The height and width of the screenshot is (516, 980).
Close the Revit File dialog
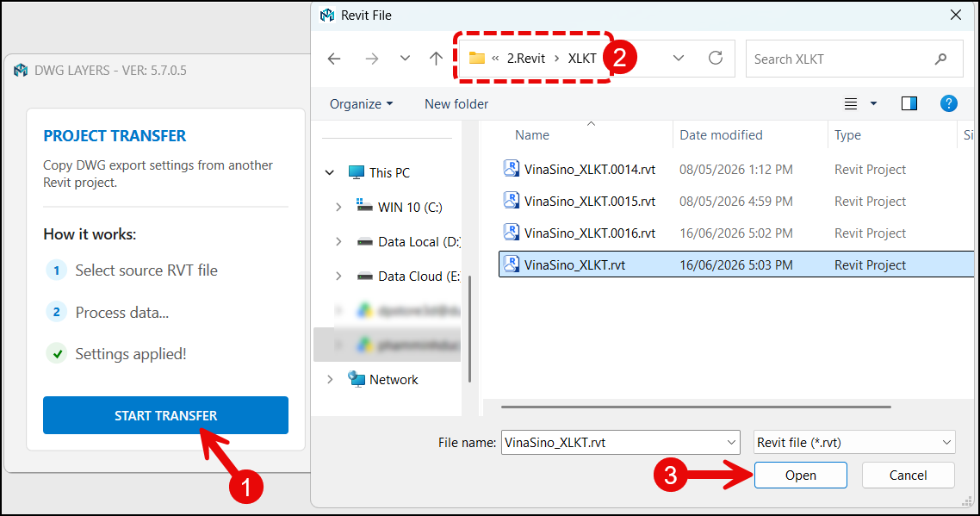point(956,15)
